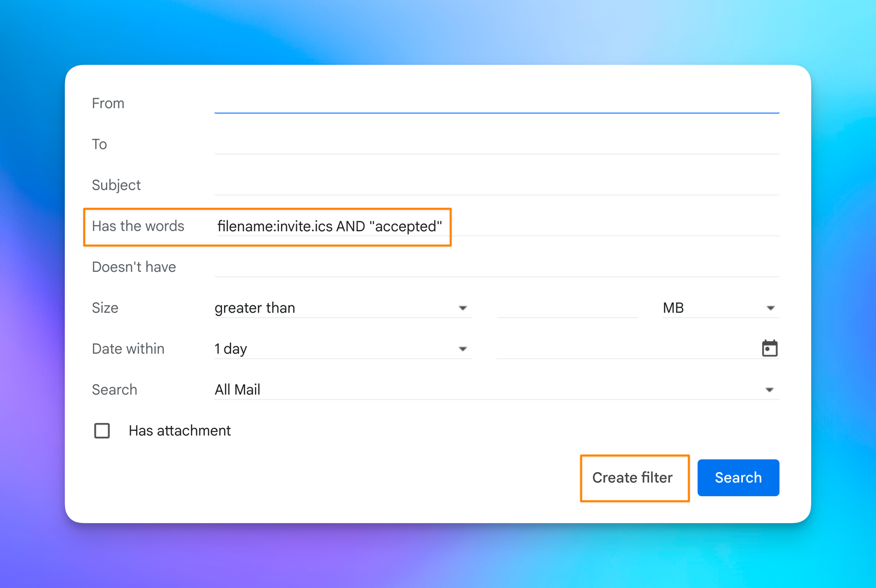The height and width of the screenshot is (588, 876).
Task: Click the 'Has attachment' label text
Action: (x=180, y=430)
